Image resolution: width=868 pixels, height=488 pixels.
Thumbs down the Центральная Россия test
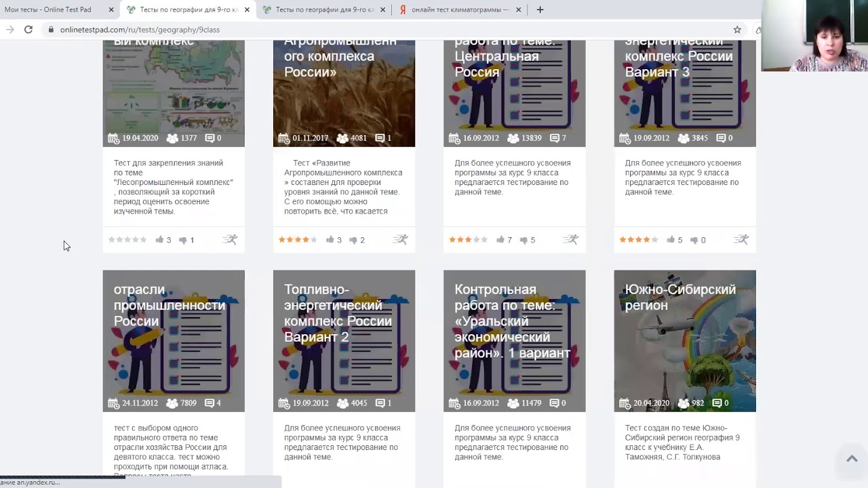click(523, 240)
